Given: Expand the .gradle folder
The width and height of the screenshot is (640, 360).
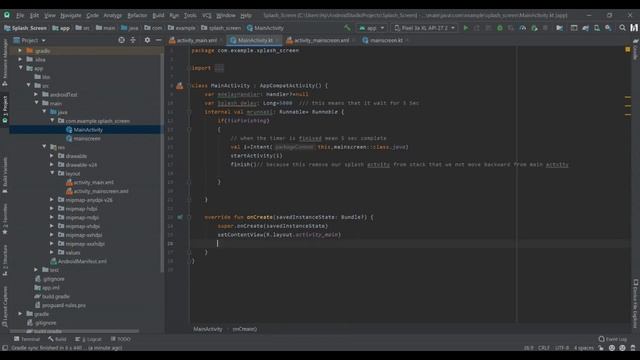Looking at the screenshot, I should coord(20,51).
